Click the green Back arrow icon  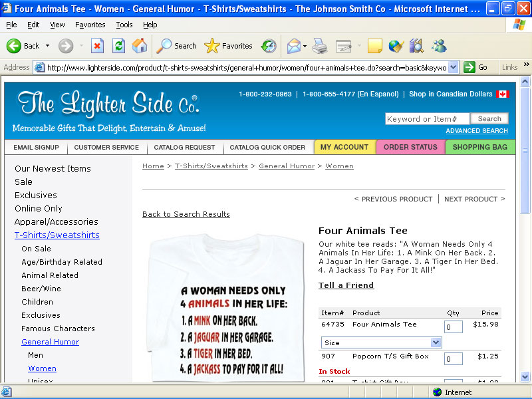click(14, 46)
